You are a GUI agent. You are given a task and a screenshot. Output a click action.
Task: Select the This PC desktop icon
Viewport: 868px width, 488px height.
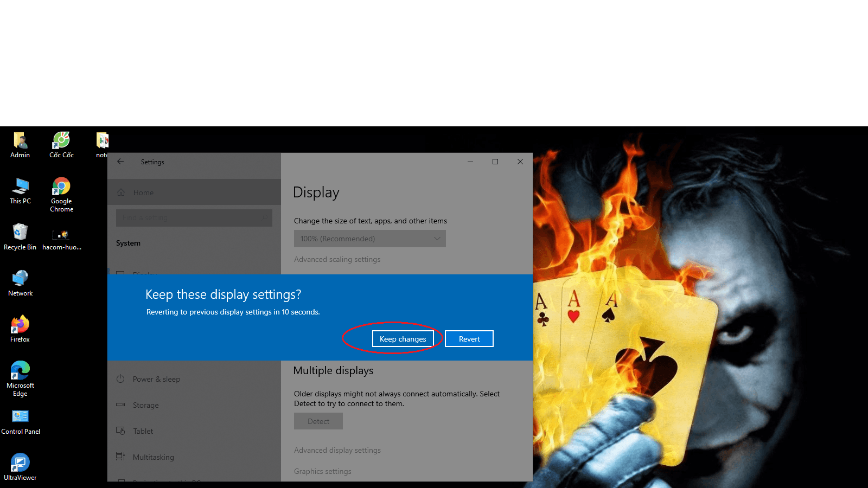[20, 188]
